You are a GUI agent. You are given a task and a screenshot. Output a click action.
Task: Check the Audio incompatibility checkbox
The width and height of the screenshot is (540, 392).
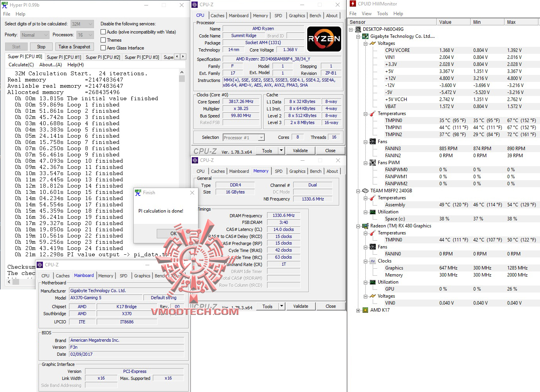pyautogui.click(x=103, y=32)
